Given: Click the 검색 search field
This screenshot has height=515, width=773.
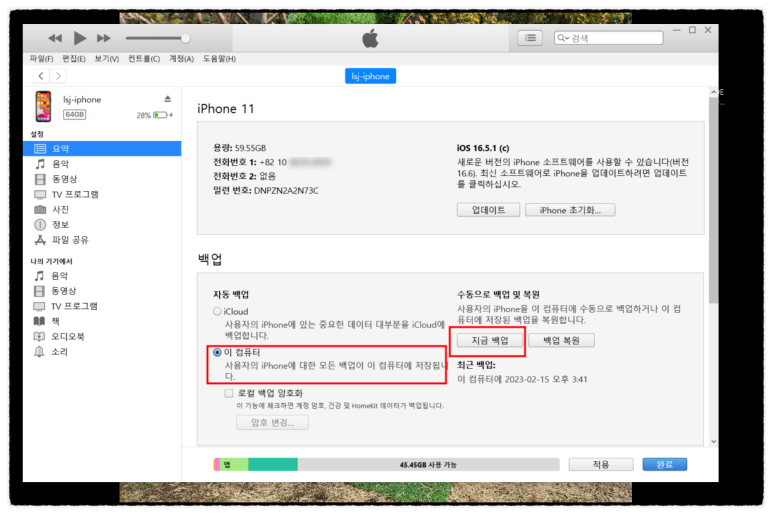Looking at the screenshot, I should coord(609,38).
